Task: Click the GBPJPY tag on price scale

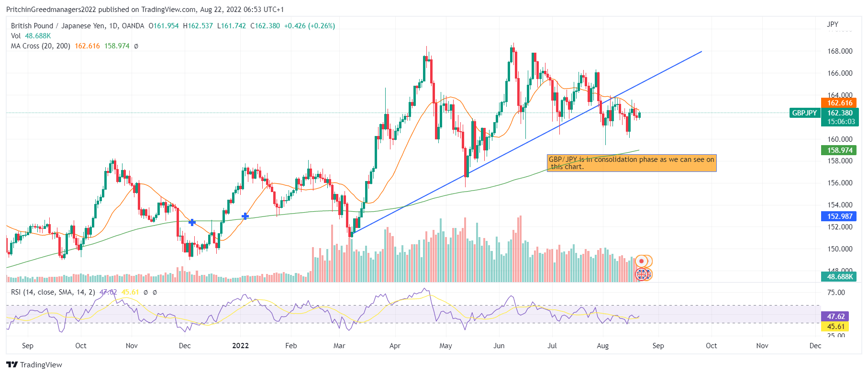Action: click(804, 113)
